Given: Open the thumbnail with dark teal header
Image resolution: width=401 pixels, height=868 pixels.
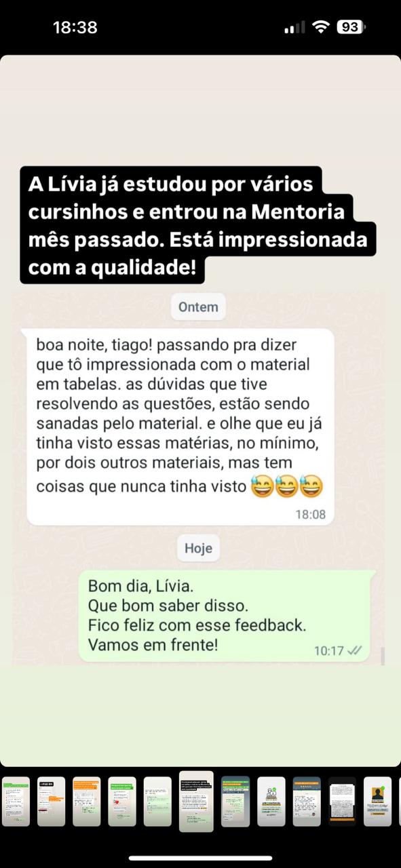Looking at the screenshot, I should tap(235, 802).
